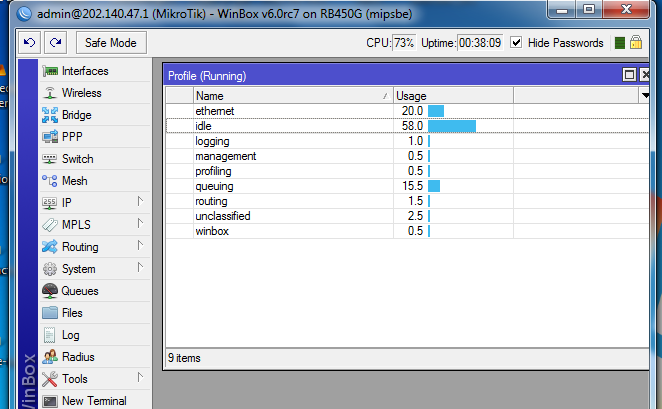Enable Safe Mode button
The image size is (662, 409).
coord(111,43)
